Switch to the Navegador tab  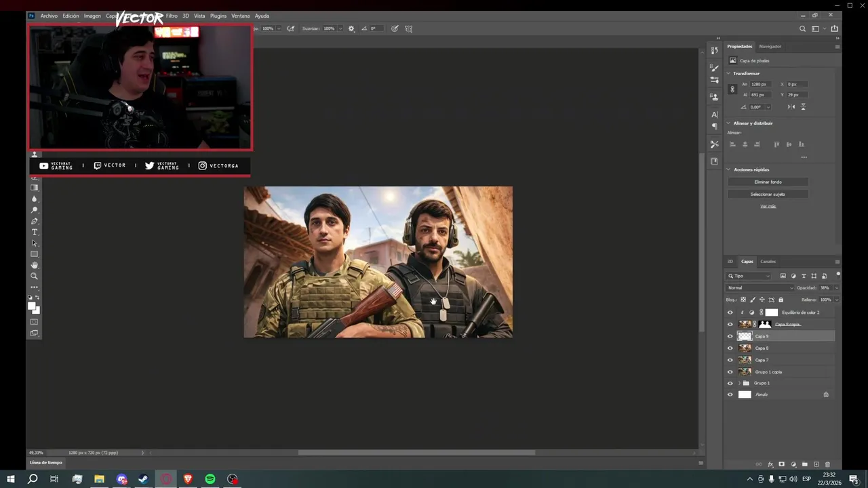click(x=770, y=47)
